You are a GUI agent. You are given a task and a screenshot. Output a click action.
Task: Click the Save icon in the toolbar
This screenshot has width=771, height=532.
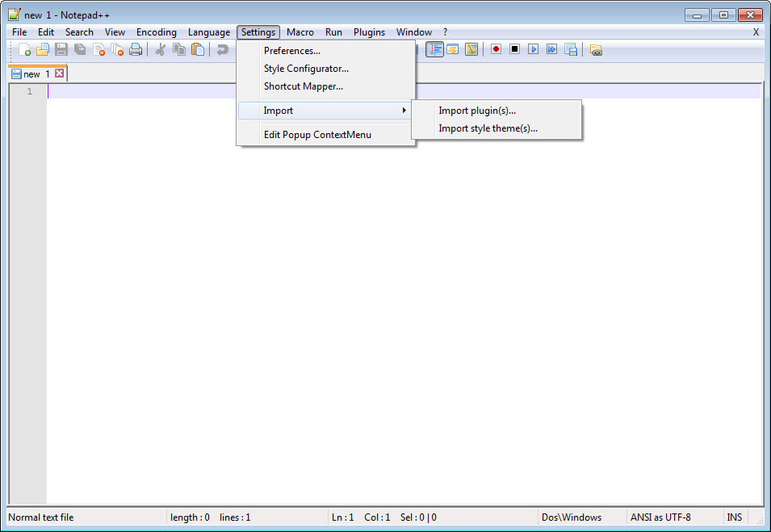(61, 49)
